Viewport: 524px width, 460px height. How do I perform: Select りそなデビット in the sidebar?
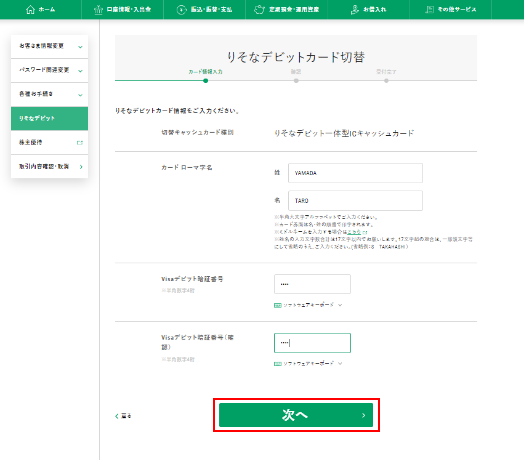(x=49, y=118)
